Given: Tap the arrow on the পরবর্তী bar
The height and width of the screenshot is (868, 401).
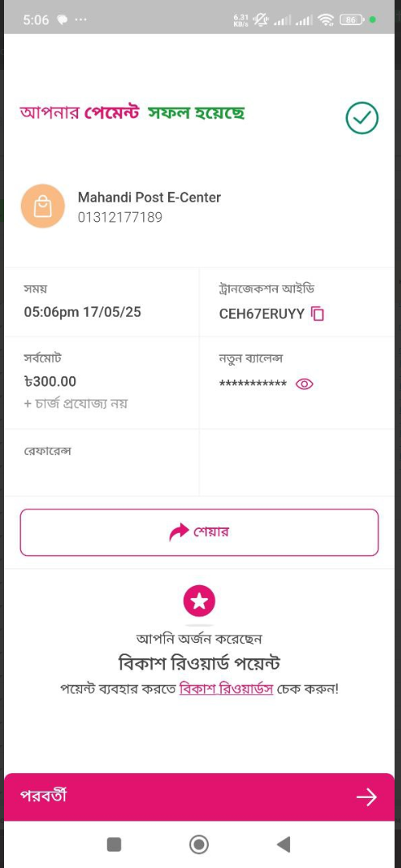Looking at the screenshot, I should click(x=366, y=797).
